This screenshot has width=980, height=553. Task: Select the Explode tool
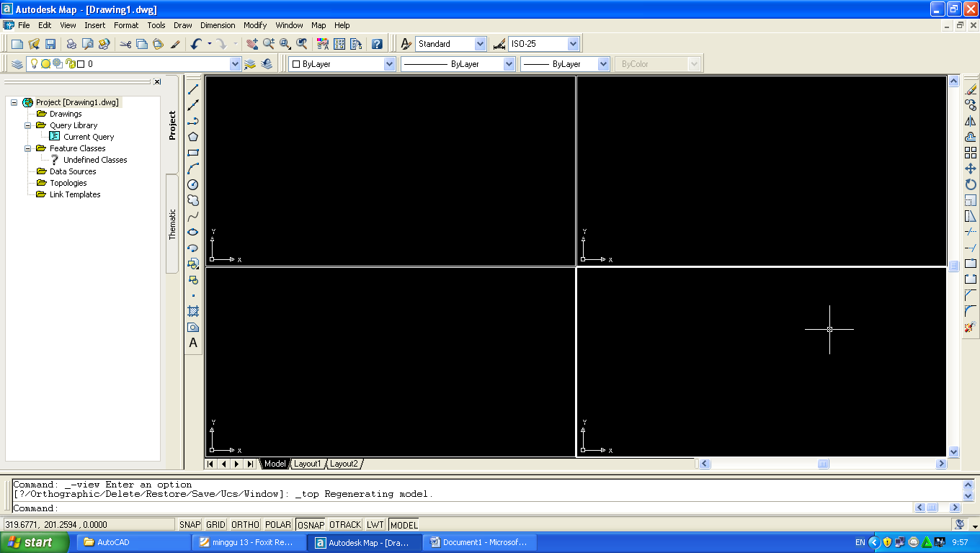click(971, 327)
